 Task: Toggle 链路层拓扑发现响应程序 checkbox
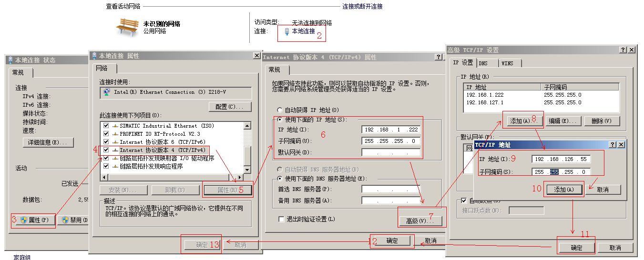click(x=106, y=166)
